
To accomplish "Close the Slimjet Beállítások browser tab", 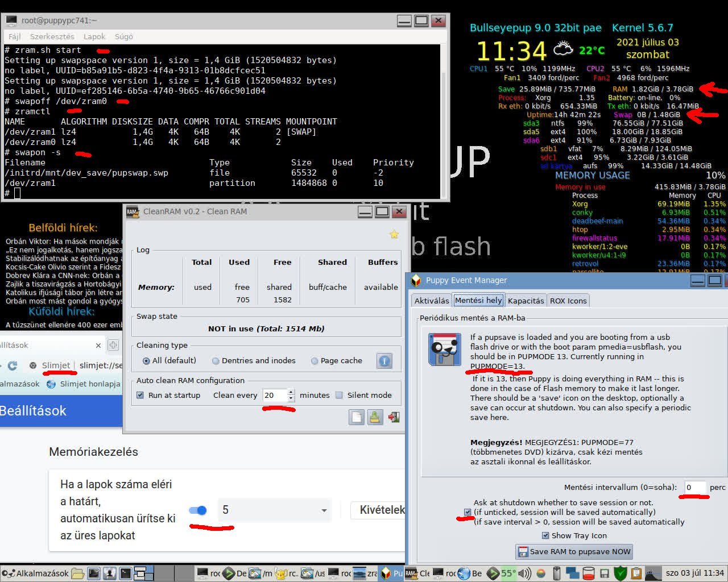I will click(x=98, y=345).
